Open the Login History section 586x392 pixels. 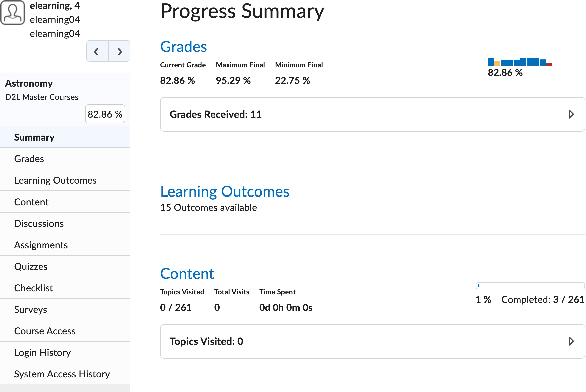[x=43, y=352]
